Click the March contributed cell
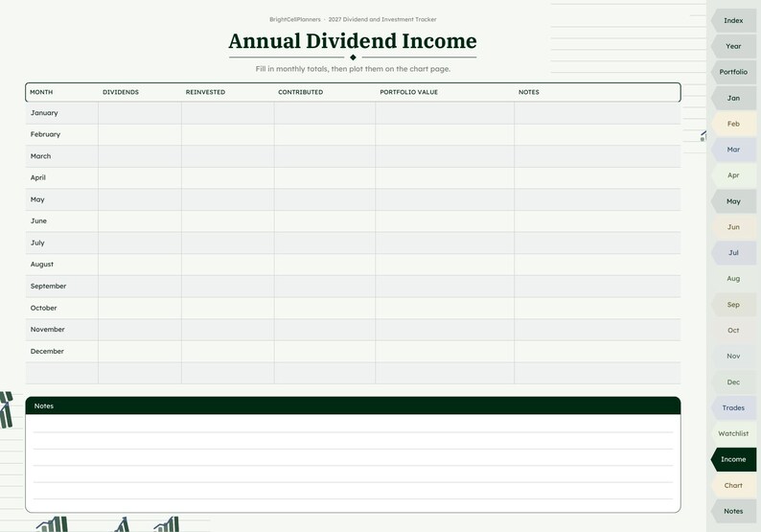The height and width of the screenshot is (532, 761). 325,156
